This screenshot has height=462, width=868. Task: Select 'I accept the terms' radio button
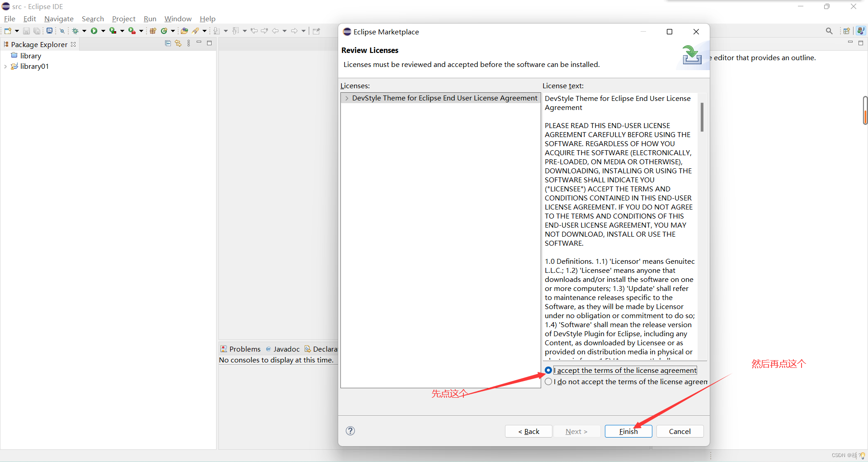click(x=548, y=370)
